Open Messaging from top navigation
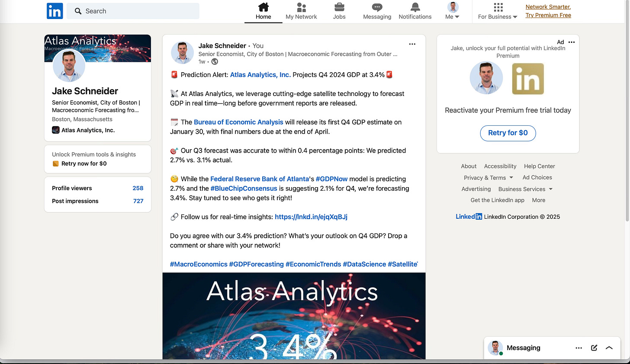The height and width of the screenshot is (364, 630). click(377, 12)
